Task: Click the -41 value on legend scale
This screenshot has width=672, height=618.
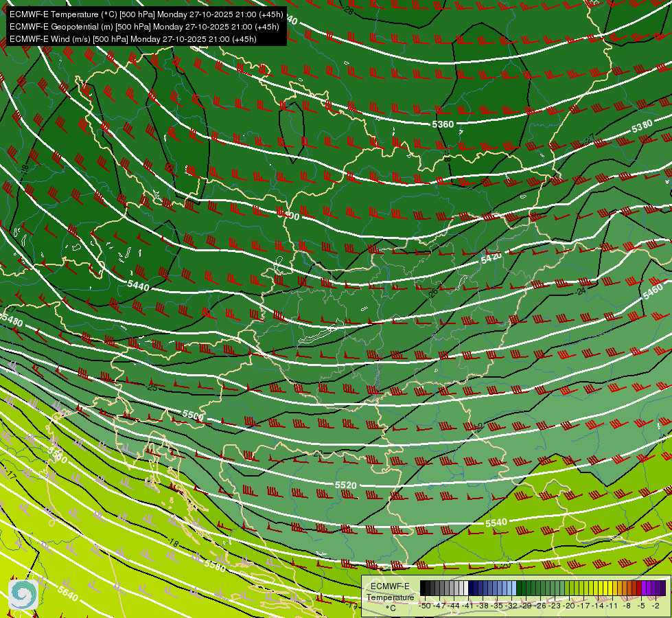Action: [469, 606]
